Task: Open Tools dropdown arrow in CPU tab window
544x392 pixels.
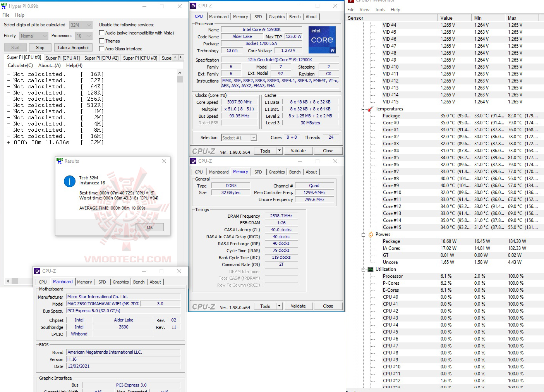Action: (279, 151)
